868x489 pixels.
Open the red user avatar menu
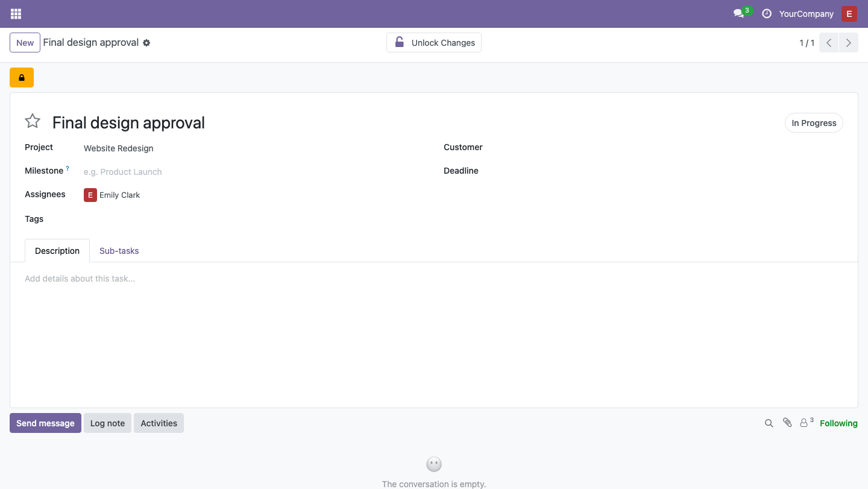(849, 14)
